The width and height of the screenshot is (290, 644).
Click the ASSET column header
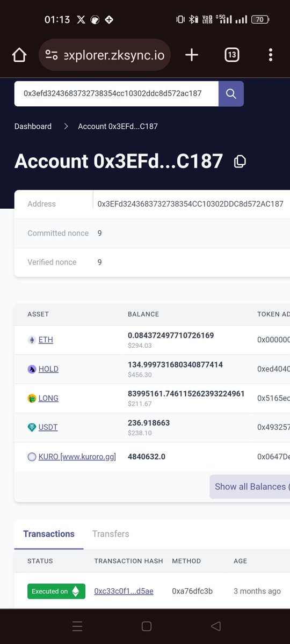point(38,314)
